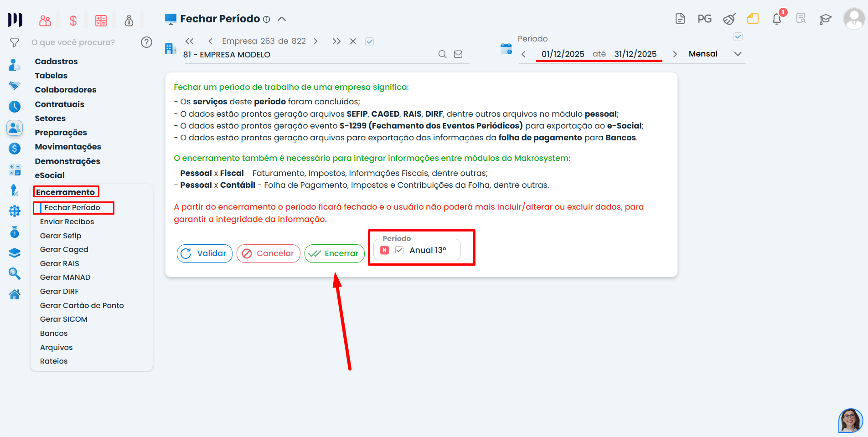
Task: Open the user profile avatar
Action: pyautogui.click(x=853, y=19)
